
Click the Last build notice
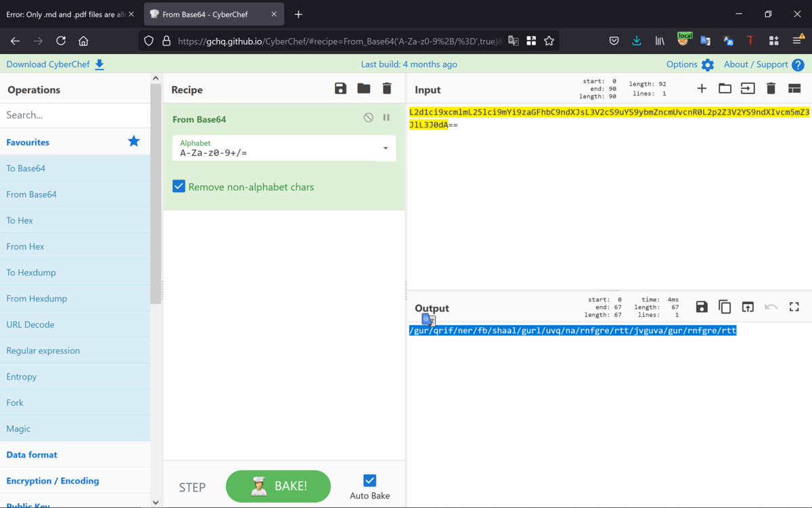point(409,64)
